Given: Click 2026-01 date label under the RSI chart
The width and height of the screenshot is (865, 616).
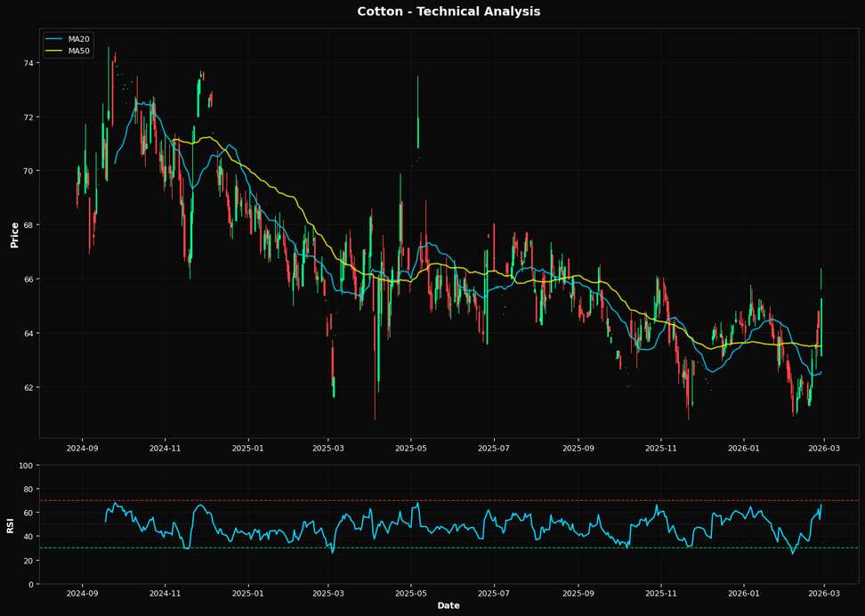Looking at the screenshot, I should [744, 594].
